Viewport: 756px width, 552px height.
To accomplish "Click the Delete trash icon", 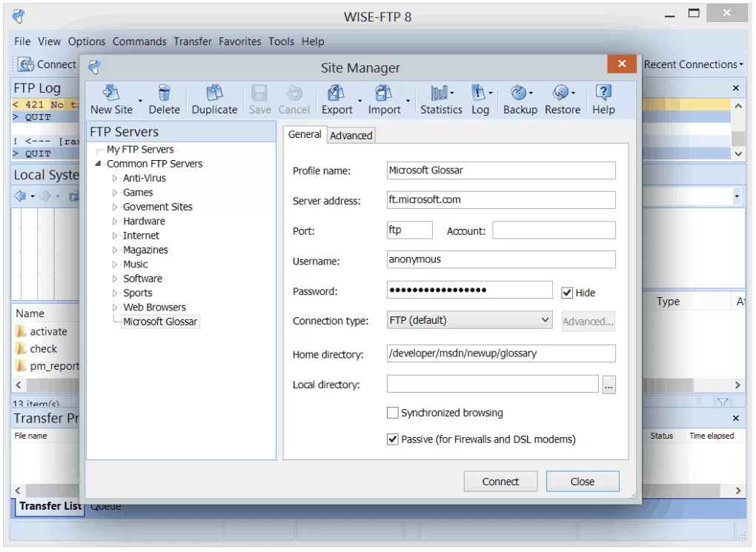I will tap(164, 93).
